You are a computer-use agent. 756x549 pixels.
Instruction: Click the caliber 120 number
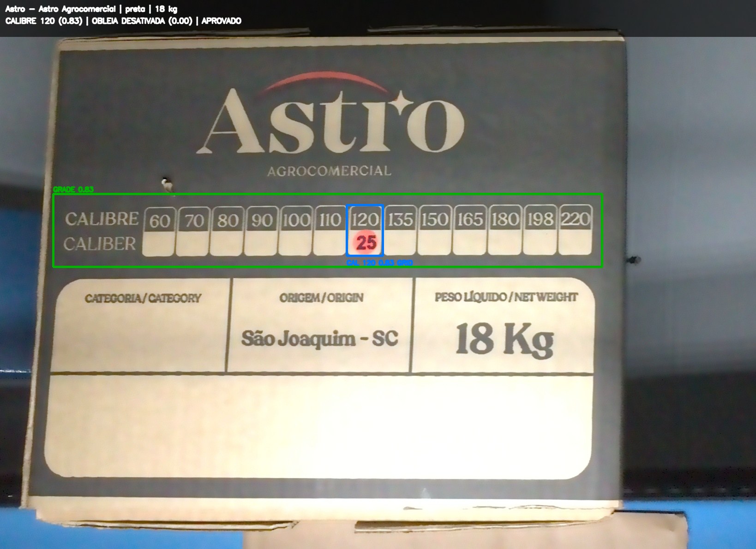365,220
